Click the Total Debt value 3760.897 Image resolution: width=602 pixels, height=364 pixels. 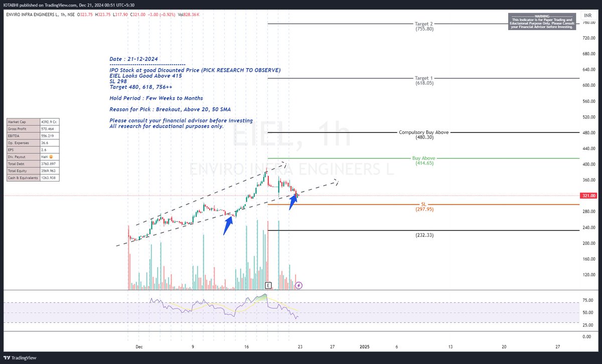[x=49, y=163]
